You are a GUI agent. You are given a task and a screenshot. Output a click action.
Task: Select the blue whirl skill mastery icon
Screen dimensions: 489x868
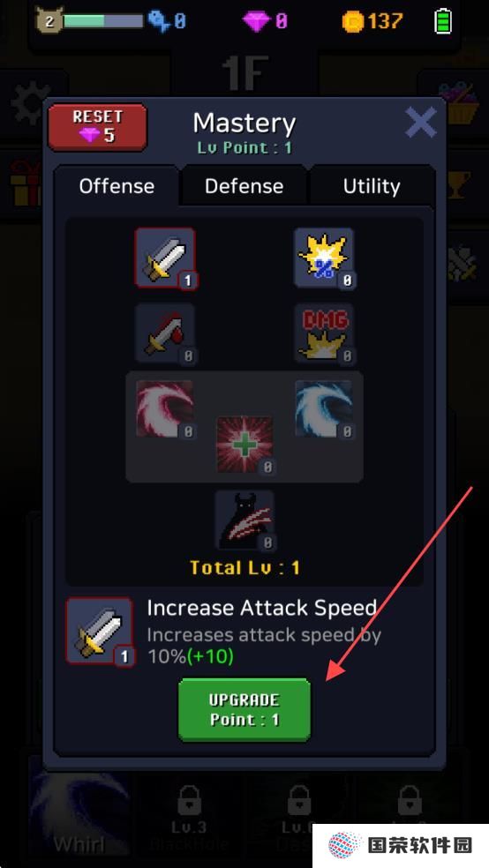coord(324,409)
